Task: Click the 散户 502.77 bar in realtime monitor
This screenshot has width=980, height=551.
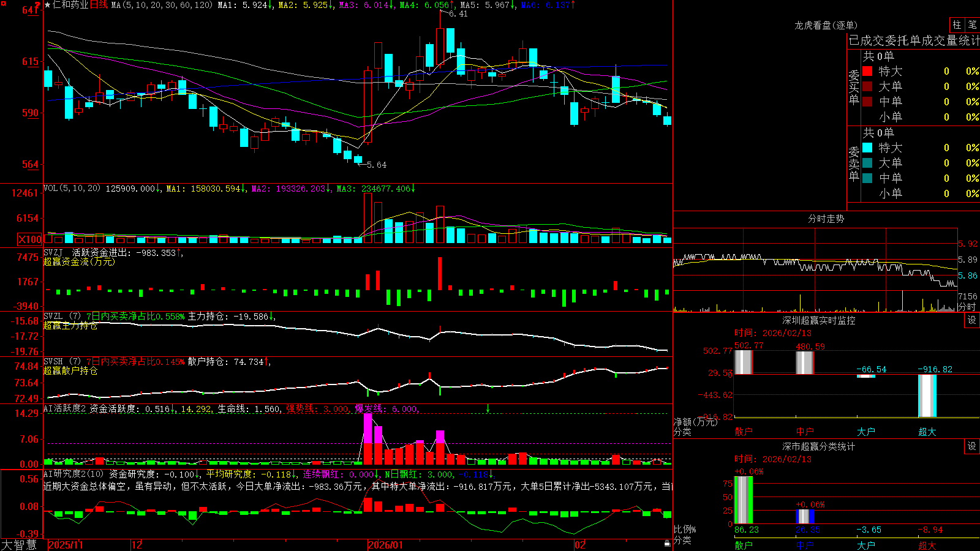Action: coord(743,362)
